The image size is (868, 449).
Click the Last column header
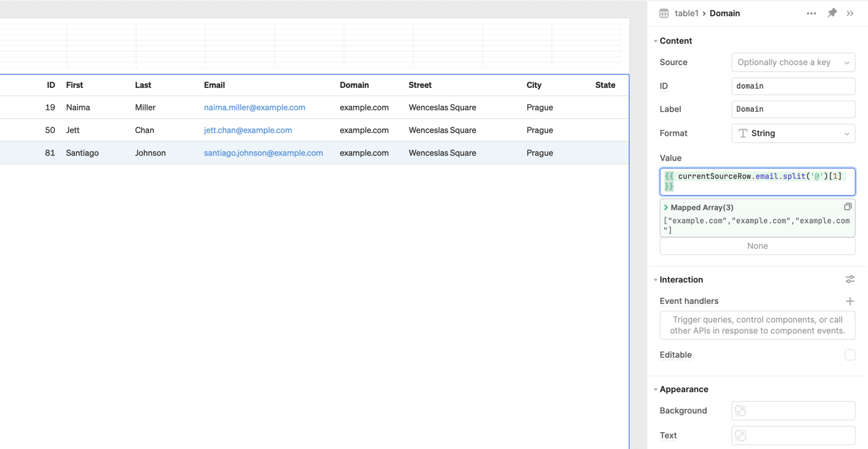tap(143, 85)
